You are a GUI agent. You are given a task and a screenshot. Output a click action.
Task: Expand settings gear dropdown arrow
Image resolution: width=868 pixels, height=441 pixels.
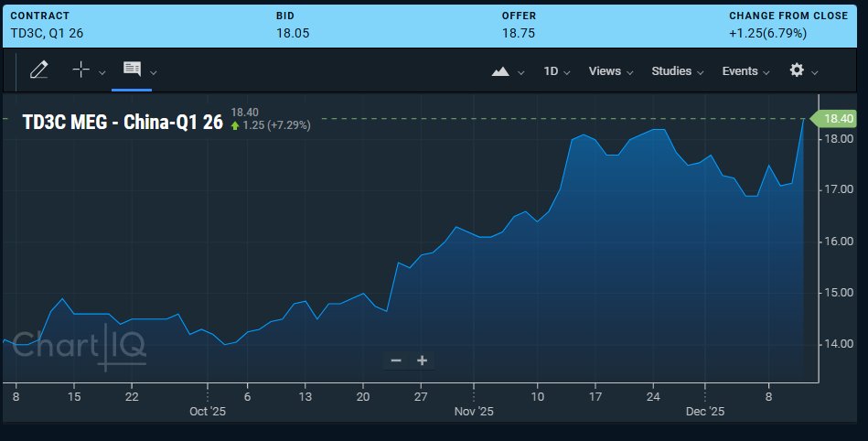814,72
